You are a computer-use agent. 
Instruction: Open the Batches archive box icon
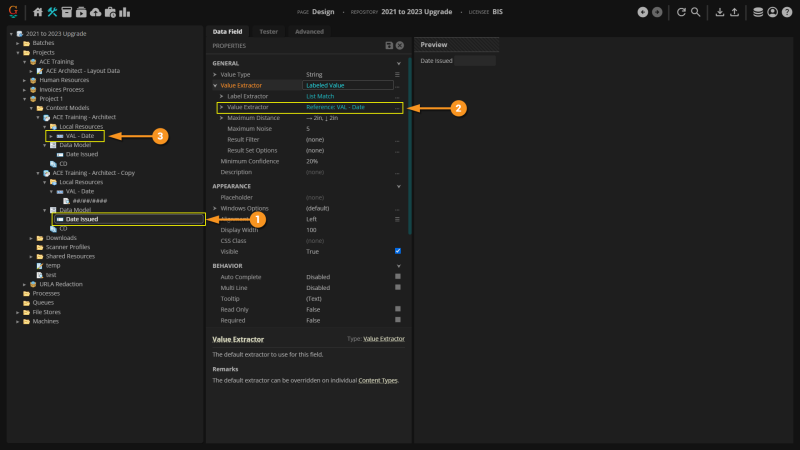point(66,12)
